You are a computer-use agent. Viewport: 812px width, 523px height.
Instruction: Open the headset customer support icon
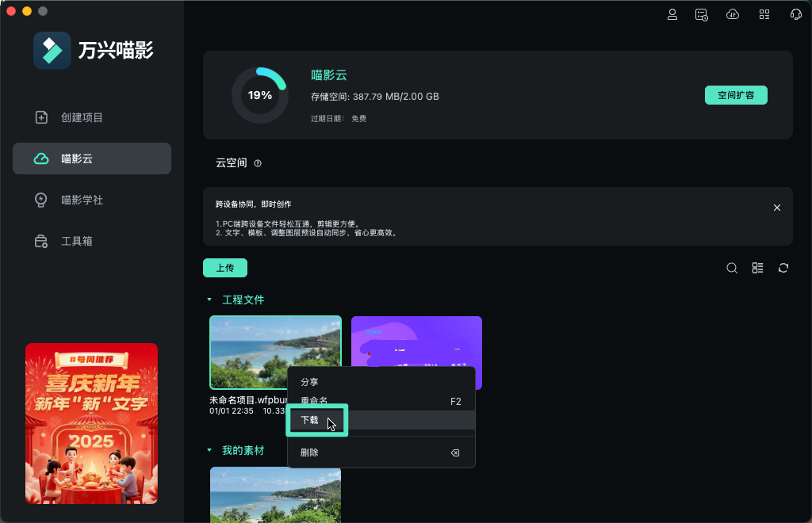[x=794, y=14]
